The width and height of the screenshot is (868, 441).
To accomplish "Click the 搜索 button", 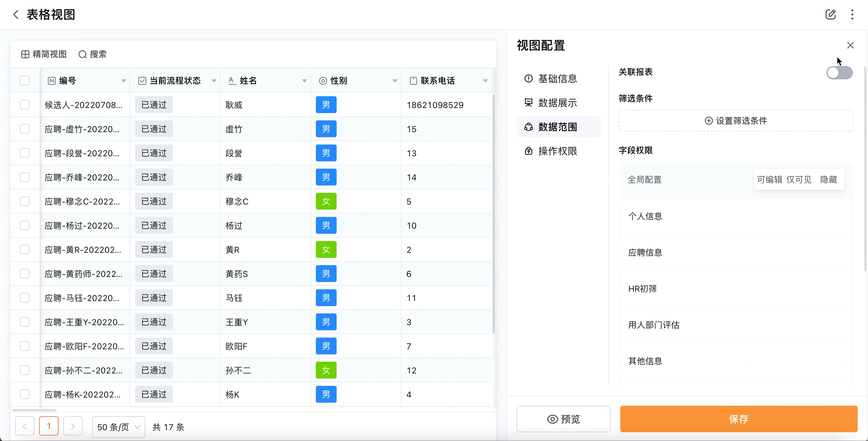I will click(x=93, y=54).
